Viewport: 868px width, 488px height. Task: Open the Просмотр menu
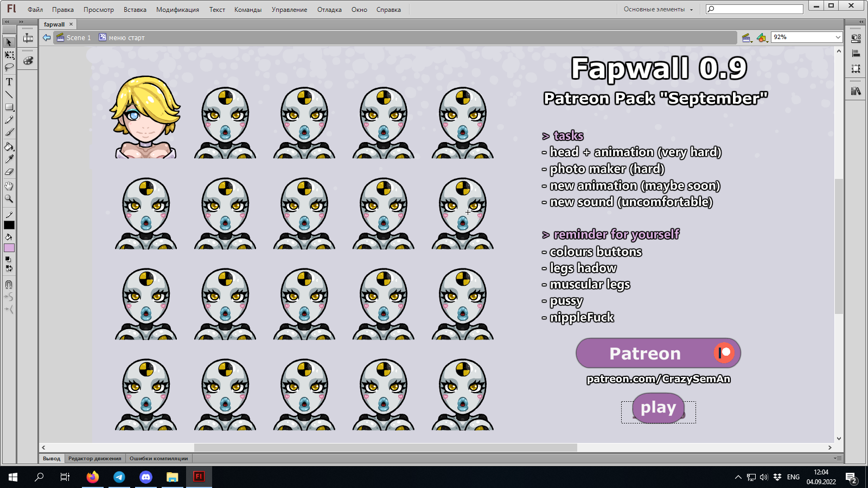pos(99,10)
